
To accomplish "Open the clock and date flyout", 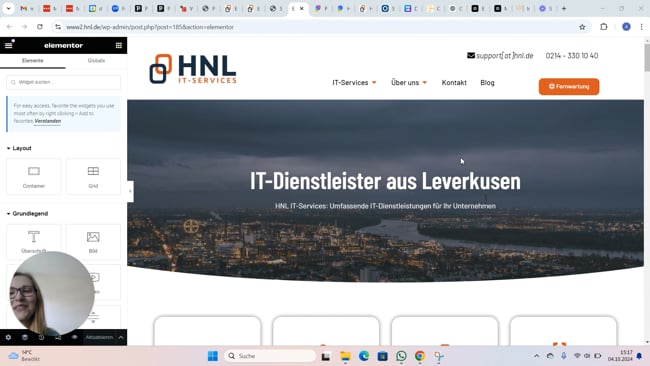I will 620,356.
